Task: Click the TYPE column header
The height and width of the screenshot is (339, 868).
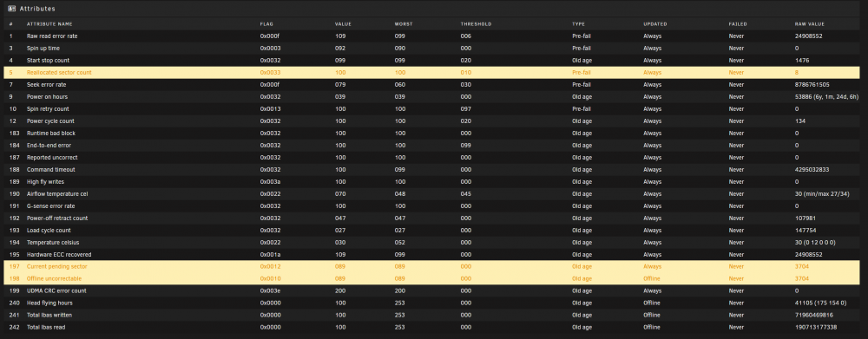Action: 578,24
